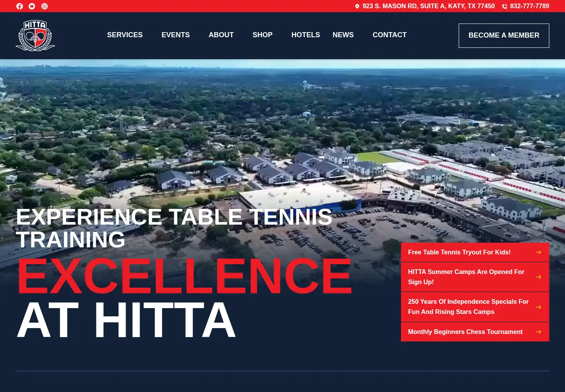Open the Services menu
Viewport: 565px width, 392px height.
125,35
